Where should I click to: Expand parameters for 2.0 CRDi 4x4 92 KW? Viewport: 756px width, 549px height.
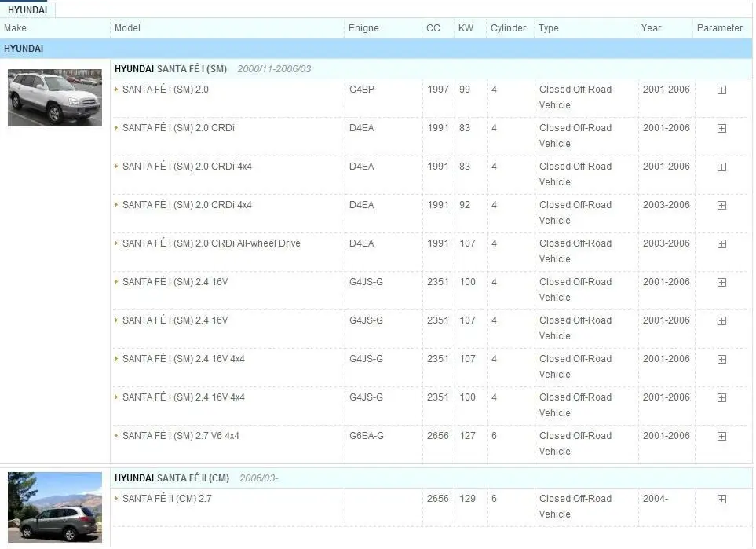pos(721,206)
